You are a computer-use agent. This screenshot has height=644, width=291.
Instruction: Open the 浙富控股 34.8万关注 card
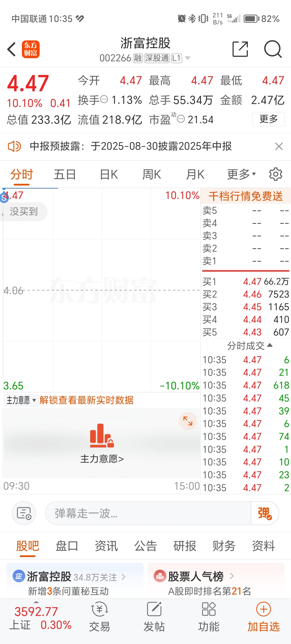pos(75,581)
